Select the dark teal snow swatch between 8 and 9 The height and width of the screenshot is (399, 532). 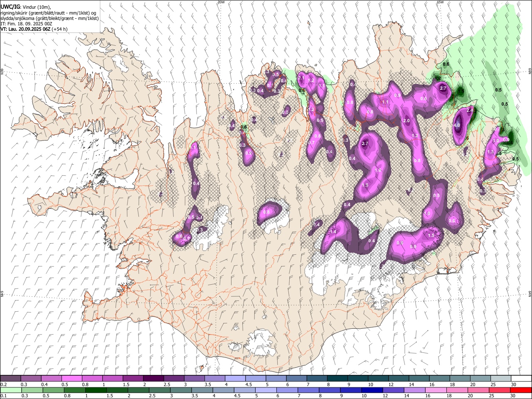pos(337,379)
